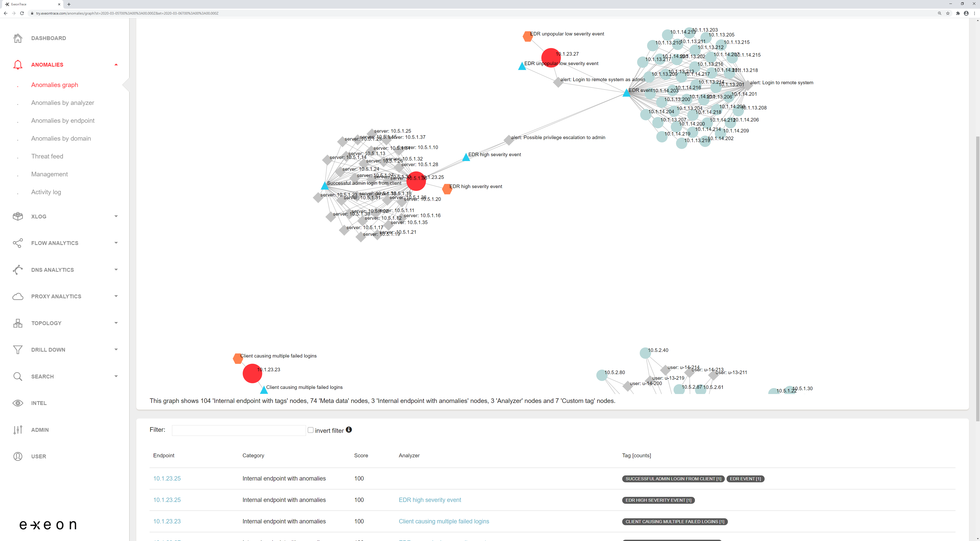
Task: Click the Flow Analytics share icon
Action: point(18,243)
